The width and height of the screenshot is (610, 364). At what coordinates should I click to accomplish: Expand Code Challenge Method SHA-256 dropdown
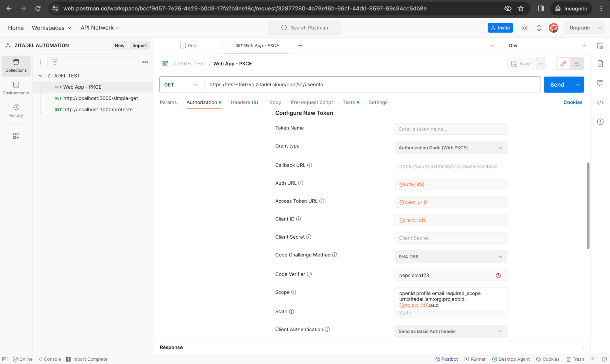pyautogui.click(x=450, y=257)
